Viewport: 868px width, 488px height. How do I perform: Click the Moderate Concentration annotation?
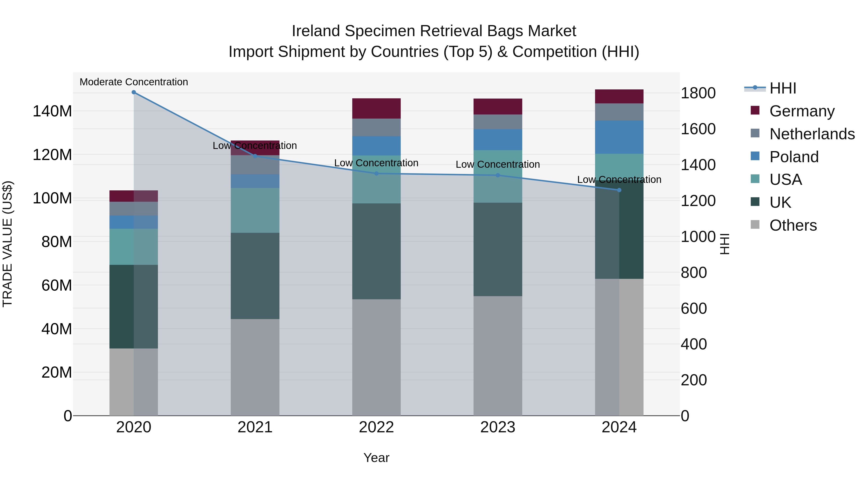[134, 82]
